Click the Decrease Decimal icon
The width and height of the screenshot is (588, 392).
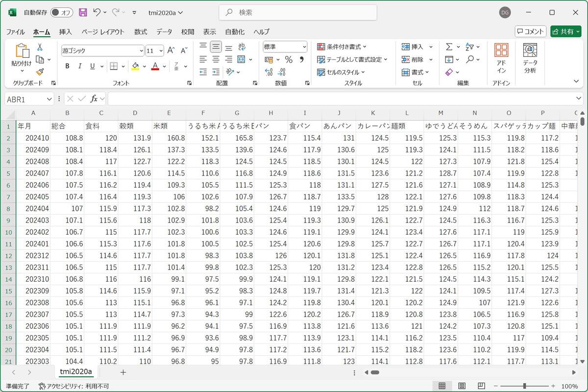pos(282,72)
